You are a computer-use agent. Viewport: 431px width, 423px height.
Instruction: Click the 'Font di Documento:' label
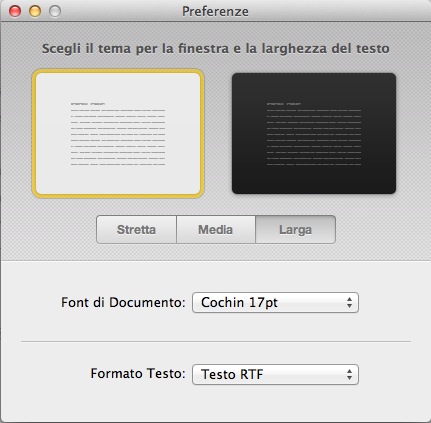click(x=123, y=302)
